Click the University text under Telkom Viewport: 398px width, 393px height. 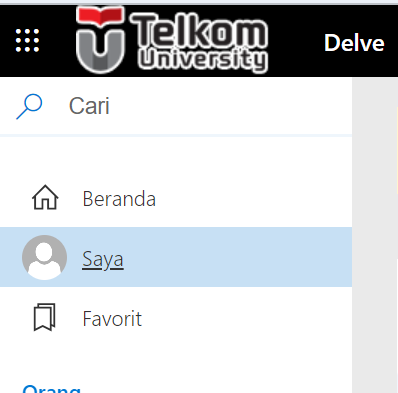click(x=203, y=60)
